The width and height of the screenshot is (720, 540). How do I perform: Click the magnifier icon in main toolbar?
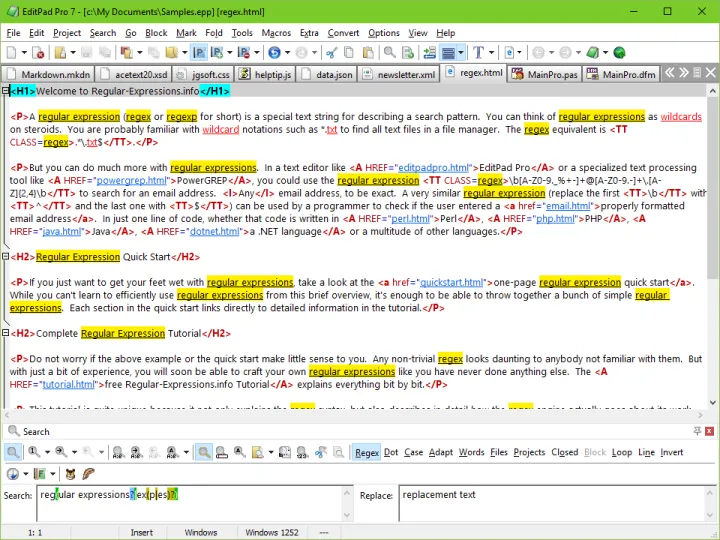pos(390,52)
